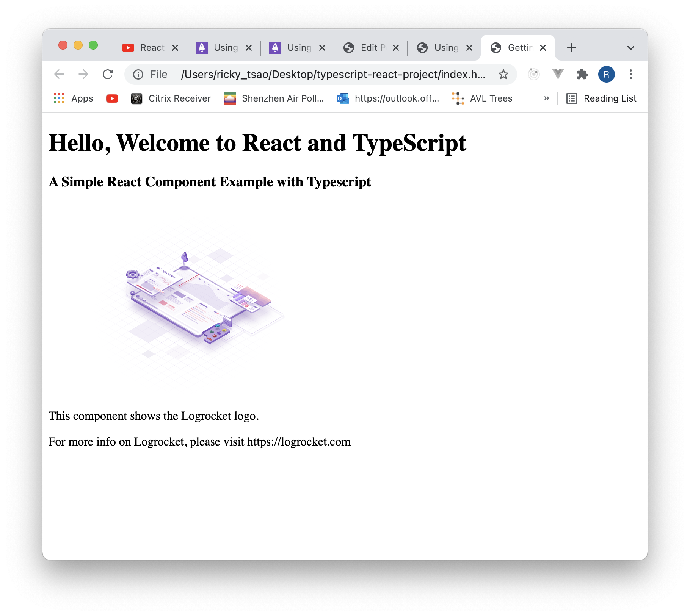Image resolution: width=690 pixels, height=616 pixels.
Task: Click the address bar file path
Action: point(333,74)
